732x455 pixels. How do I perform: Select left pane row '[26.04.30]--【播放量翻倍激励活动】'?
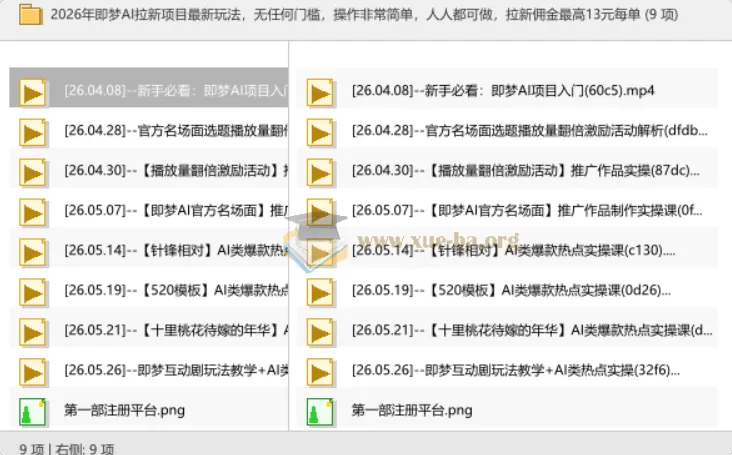(148, 168)
